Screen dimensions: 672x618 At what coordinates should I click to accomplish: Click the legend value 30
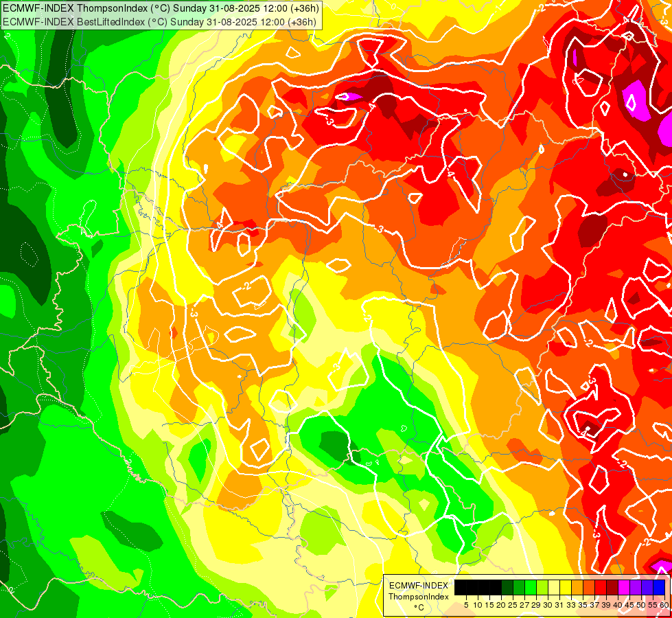548,605
